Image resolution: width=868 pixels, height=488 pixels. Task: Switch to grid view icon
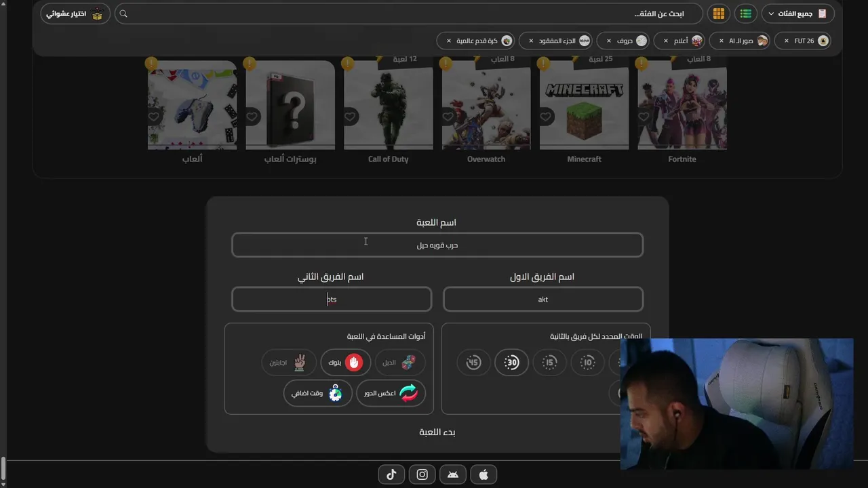tap(719, 14)
